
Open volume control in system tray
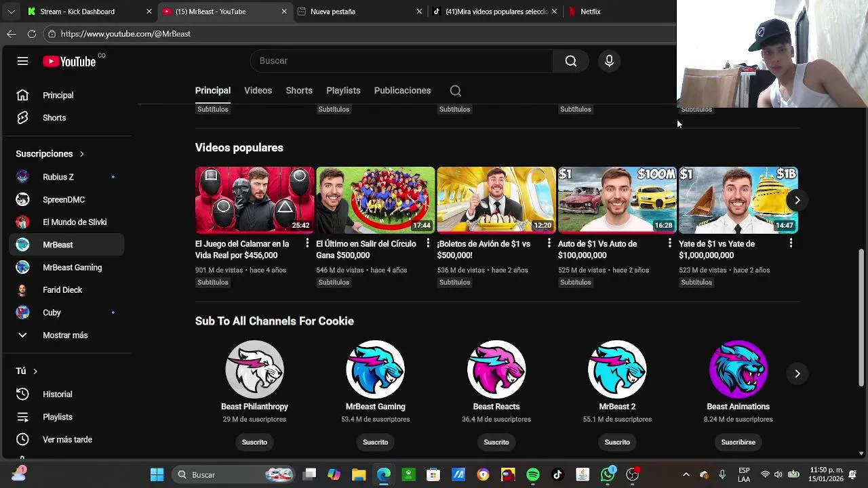[x=778, y=474]
